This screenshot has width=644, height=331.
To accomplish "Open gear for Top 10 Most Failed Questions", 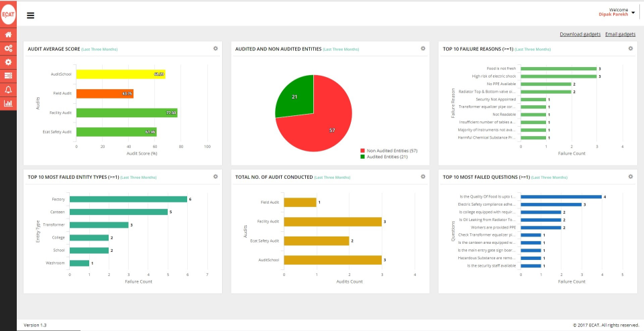I will (x=631, y=176).
